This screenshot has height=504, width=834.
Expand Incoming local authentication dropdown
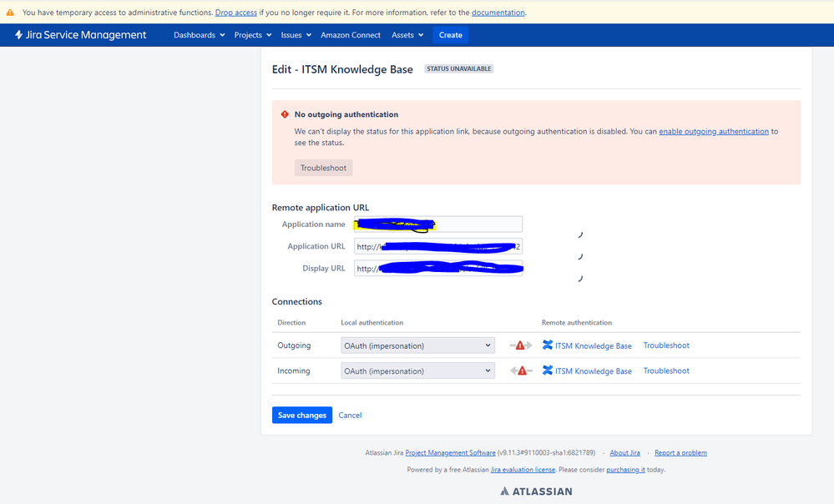click(417, 371)
